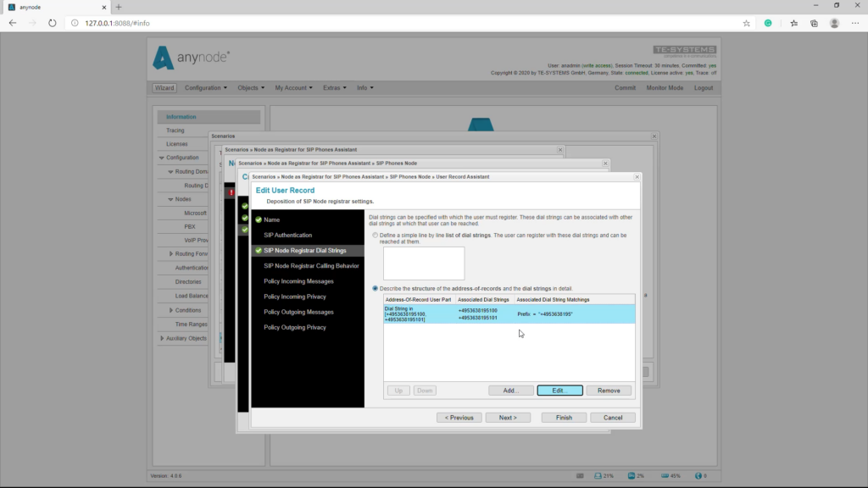Open the My Account menu dropdown
Image resolution: width=868 pixels, height=488 pixels.
[293, 88]
